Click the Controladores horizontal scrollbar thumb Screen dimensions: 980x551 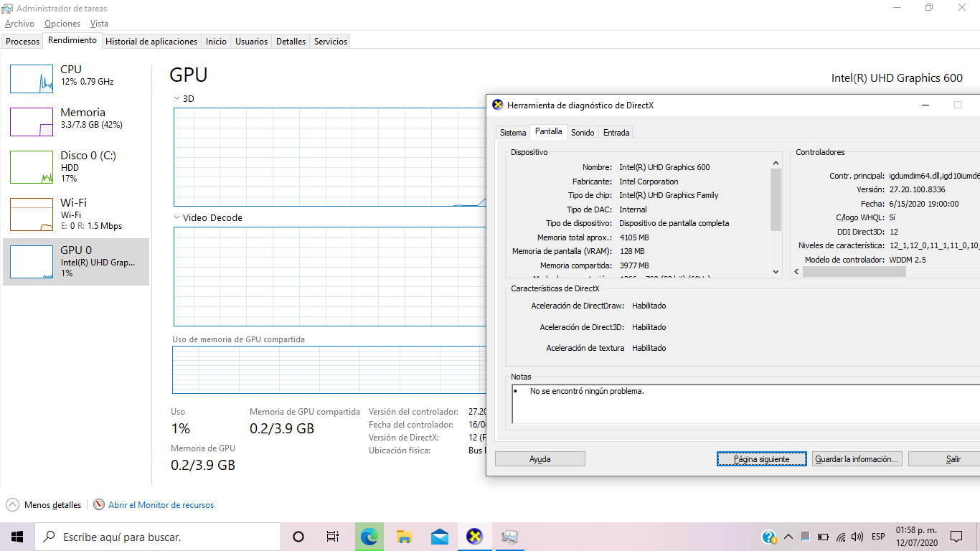point(854,272)
